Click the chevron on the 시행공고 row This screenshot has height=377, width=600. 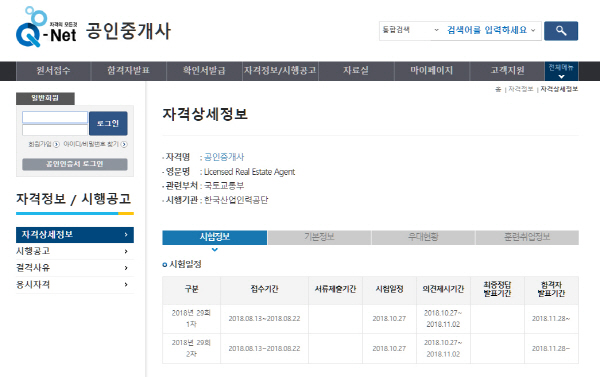[x=126, y=251]
